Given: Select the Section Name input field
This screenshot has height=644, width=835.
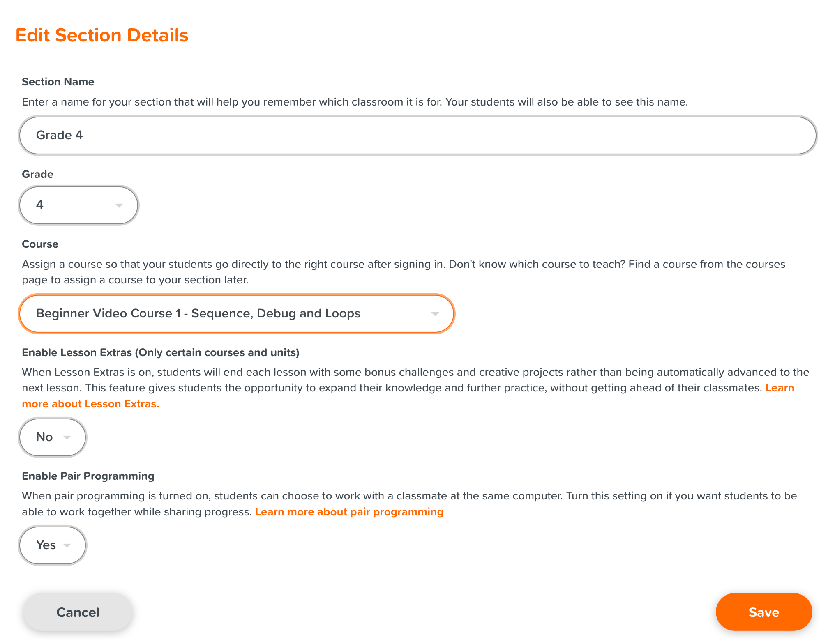Looking at the screenshot, I should click(x=417, y=134).
